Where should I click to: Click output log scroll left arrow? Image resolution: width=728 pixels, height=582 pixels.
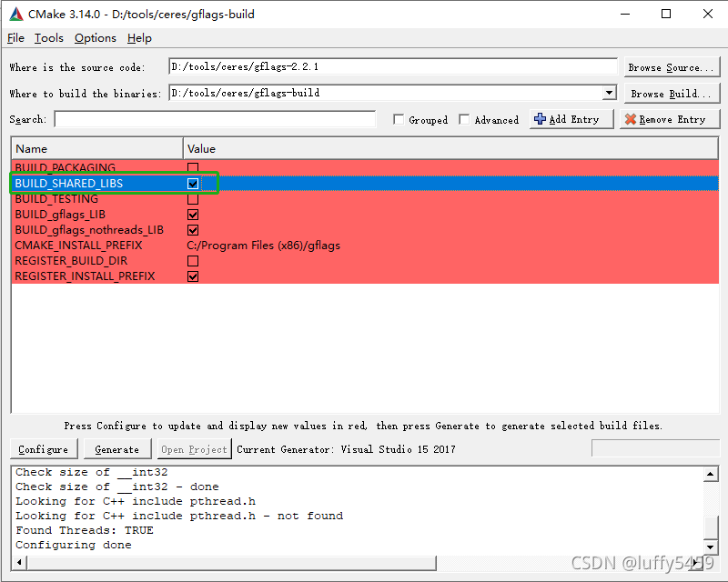pos(19,563)
